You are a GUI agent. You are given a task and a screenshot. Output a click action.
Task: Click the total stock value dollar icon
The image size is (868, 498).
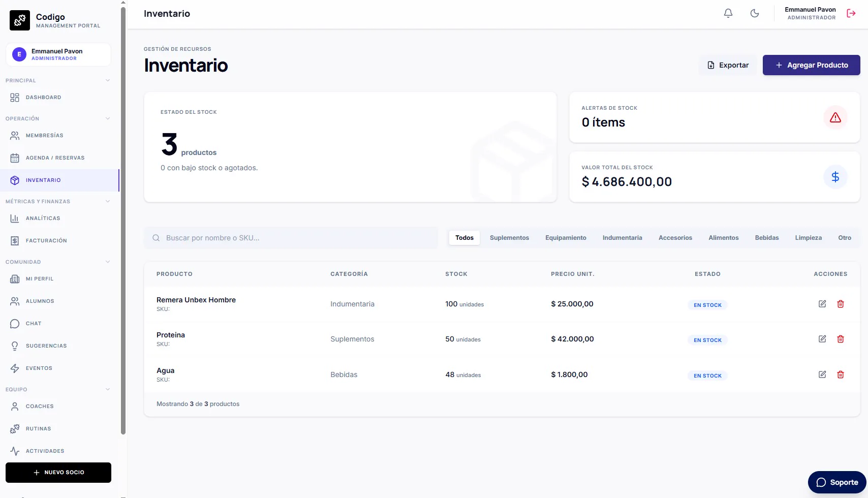(835, 177)
